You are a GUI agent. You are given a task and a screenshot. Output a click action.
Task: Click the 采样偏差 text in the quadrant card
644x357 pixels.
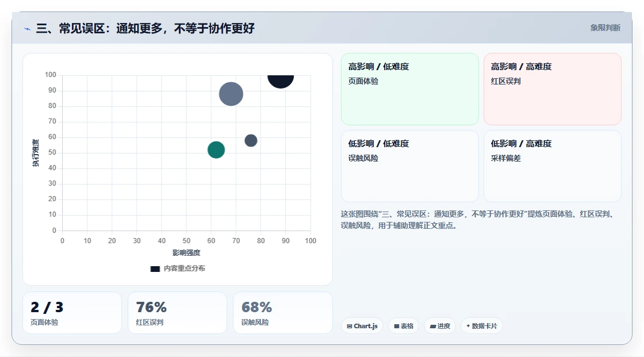(505, 158)
